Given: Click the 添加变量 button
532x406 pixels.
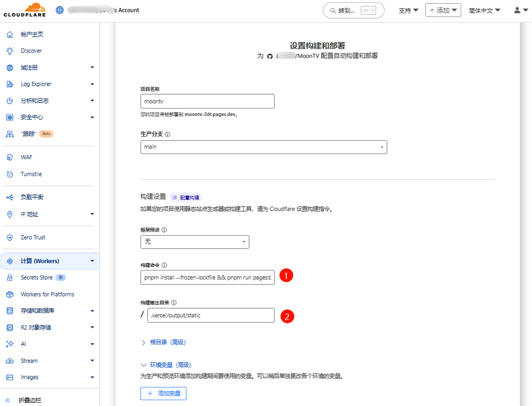Looking at the screenshot, I should coord(163,393).
